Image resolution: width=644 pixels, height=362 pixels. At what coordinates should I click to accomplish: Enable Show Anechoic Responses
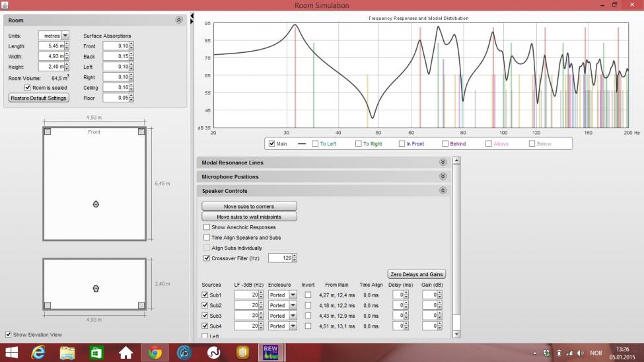pos(207,227)
